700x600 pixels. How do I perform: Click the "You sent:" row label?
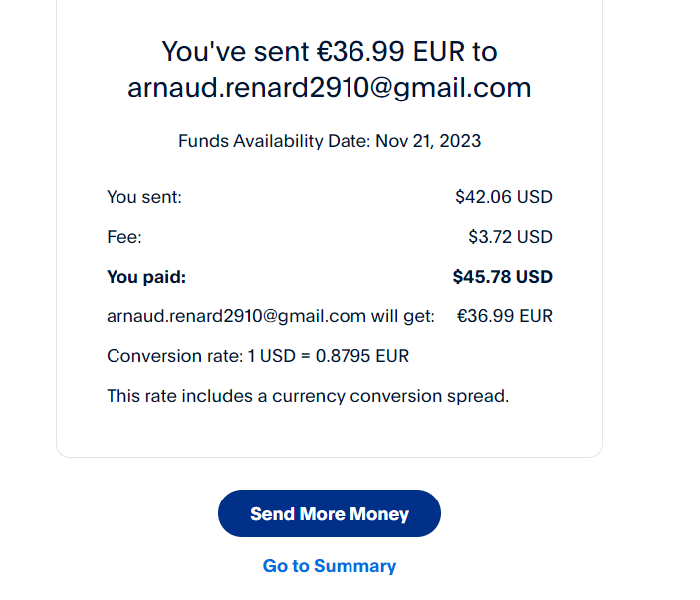click(x=144, y=197)
